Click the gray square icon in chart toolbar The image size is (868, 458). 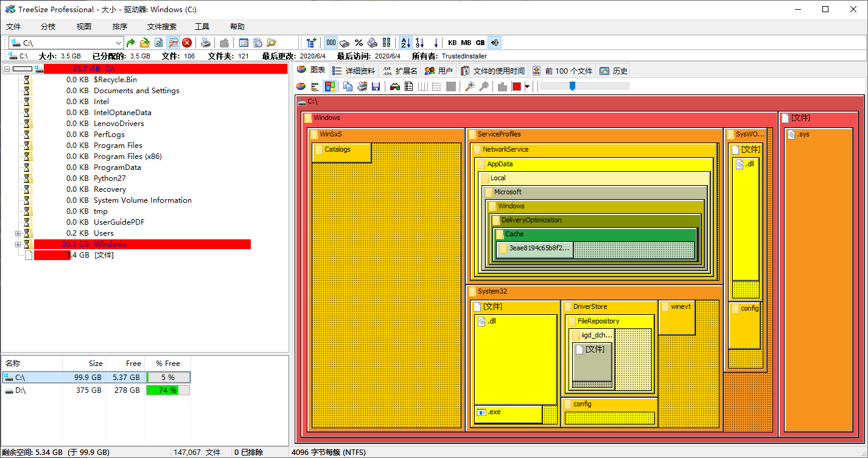(x=451, y=86)
